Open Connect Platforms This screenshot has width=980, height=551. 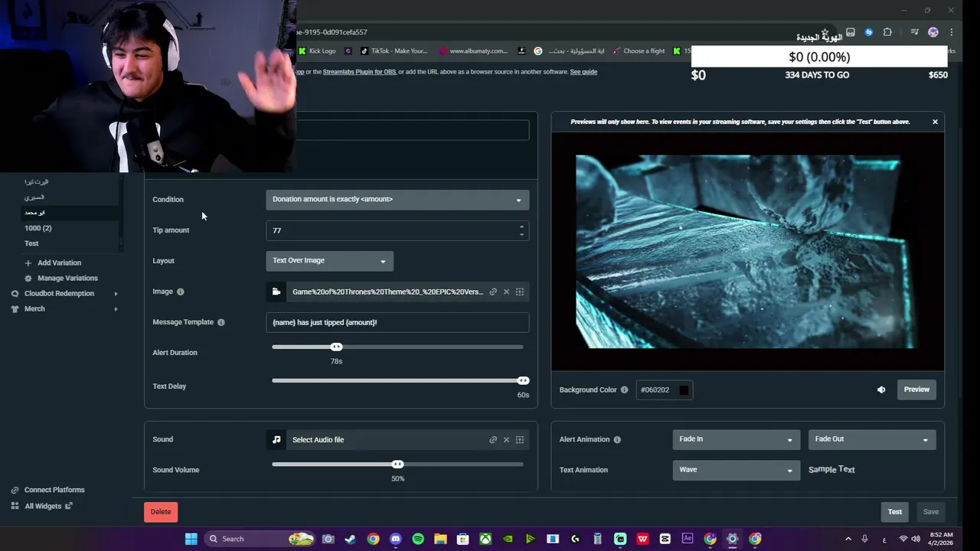point(54,490)
